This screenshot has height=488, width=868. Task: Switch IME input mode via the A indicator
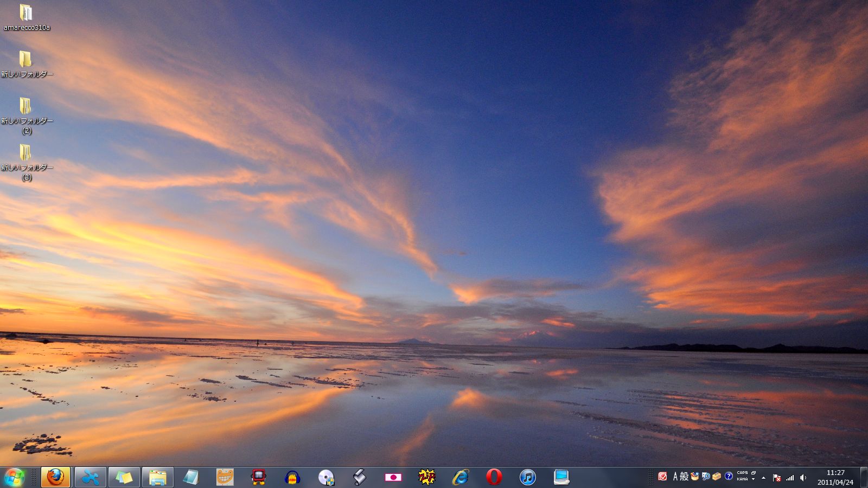tap(675, 476)
